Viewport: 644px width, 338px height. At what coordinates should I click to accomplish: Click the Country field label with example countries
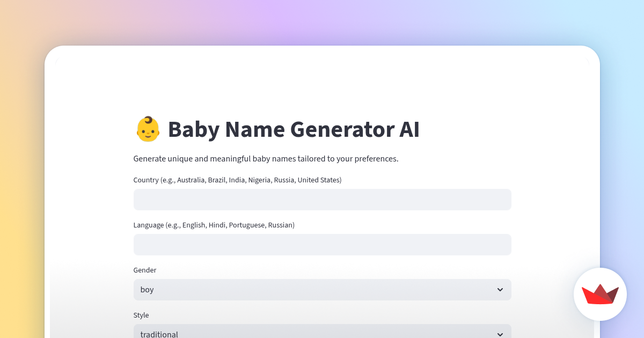pyautogui.click(x=237, y=180)
